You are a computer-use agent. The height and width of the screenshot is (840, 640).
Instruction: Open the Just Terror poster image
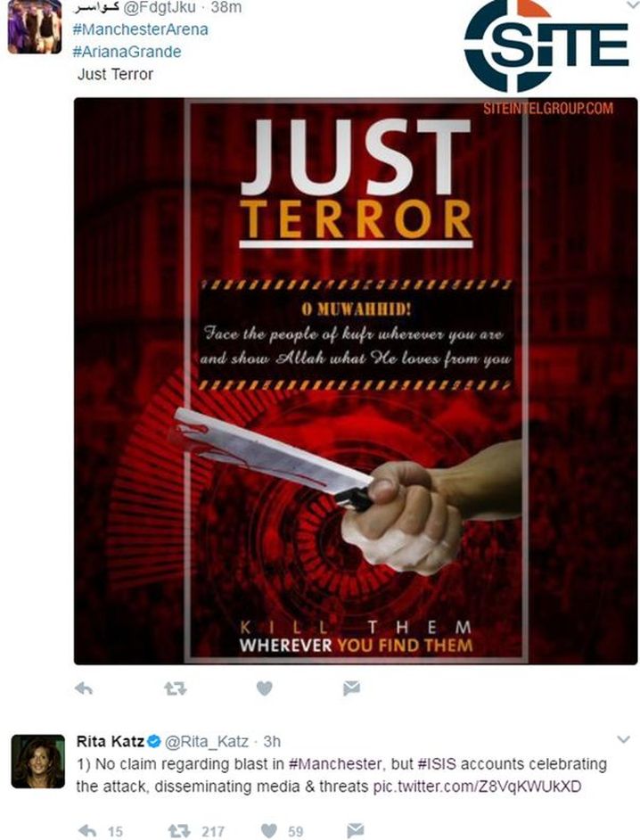(356, 381)
